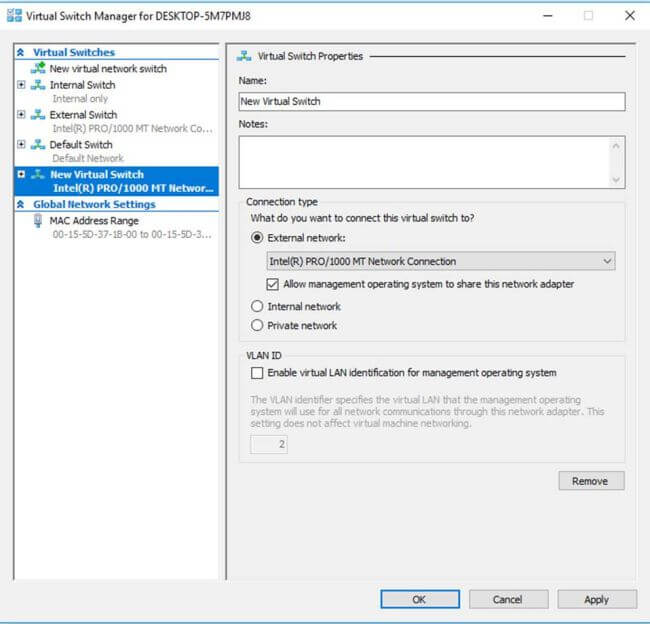Viewport: 650px width, 624px height.
Task: Click the New Virtual Switch network icon
Action: pos(38,175)
